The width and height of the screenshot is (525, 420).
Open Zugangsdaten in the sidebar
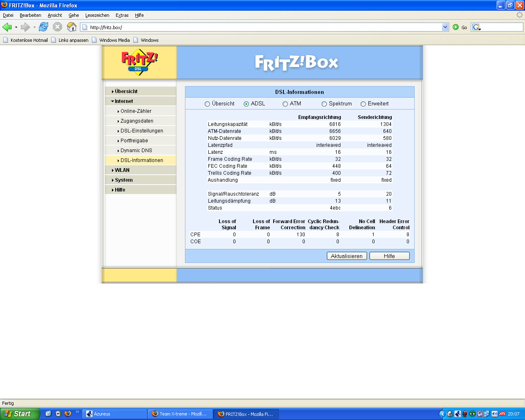(140, 121)
